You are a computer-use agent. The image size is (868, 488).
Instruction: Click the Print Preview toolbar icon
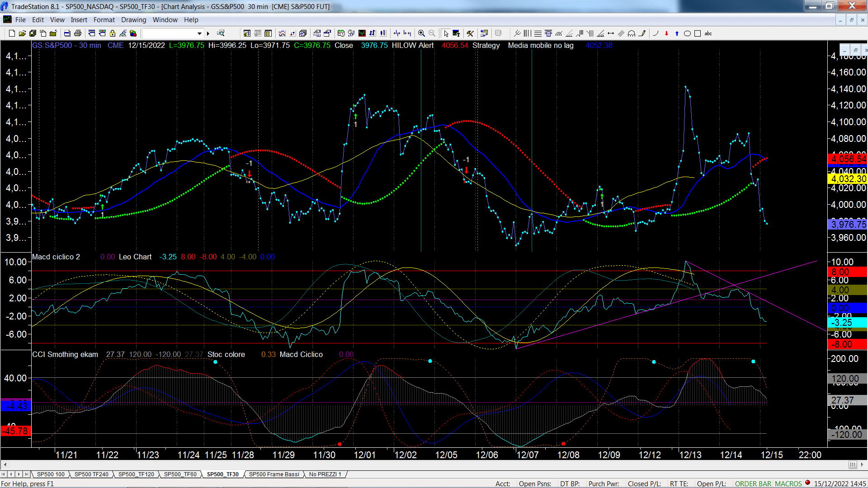[67, 33]
